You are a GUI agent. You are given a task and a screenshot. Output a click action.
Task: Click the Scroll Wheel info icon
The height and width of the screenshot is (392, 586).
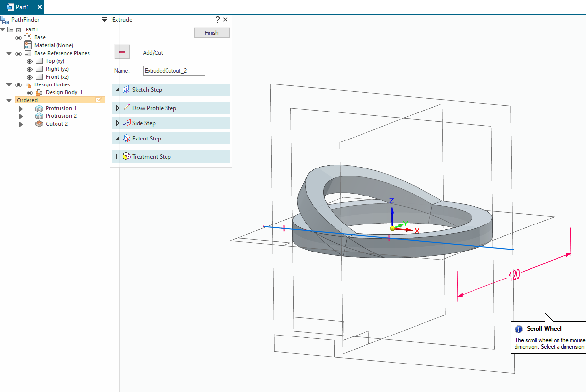(x=519, y=329)
